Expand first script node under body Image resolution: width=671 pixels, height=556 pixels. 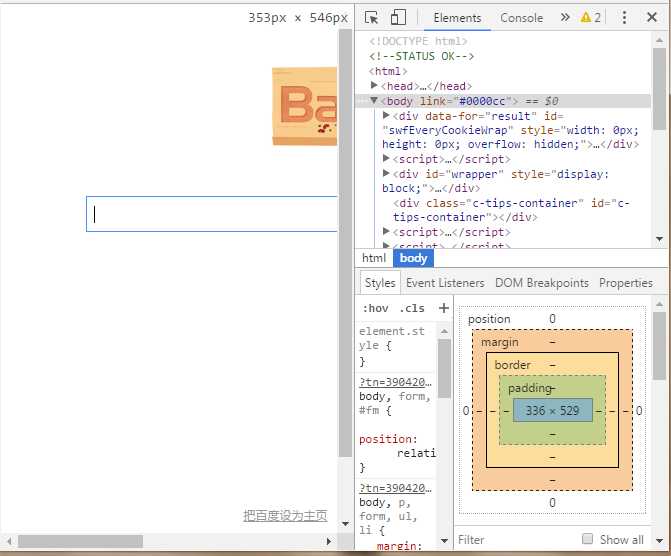click(x=386, y=158)
